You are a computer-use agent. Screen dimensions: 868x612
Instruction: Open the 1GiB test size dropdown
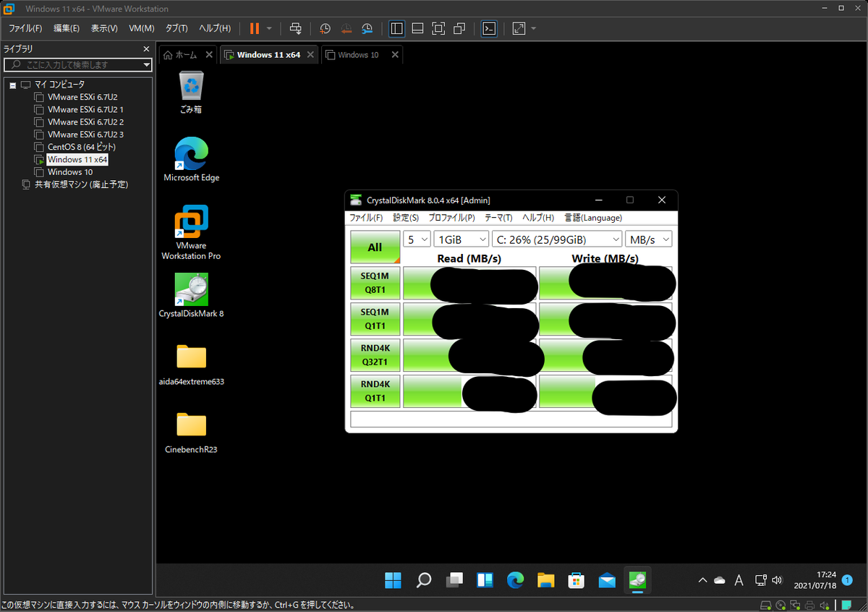point(461,239)
